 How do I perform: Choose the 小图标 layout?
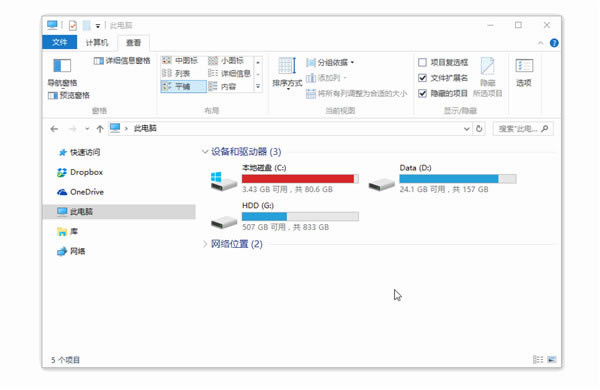coord(227,60)
